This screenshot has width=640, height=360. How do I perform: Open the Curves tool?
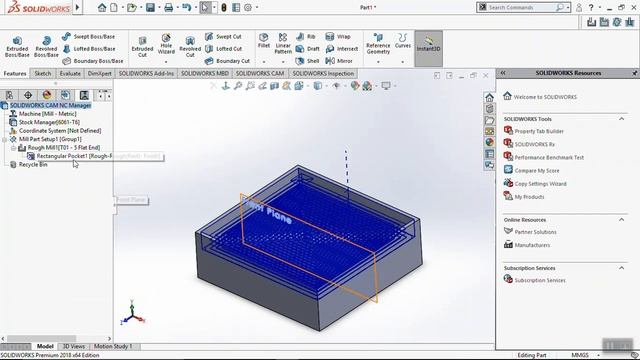click(x=402, y=41)
